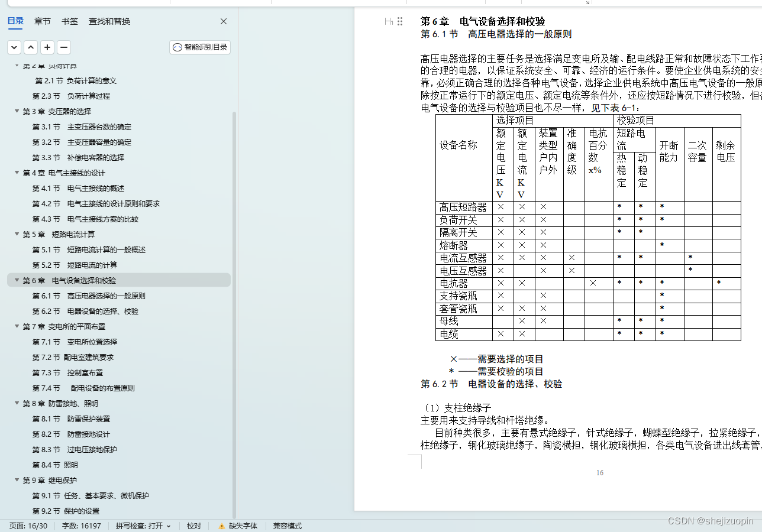
Task: Open 第7.1节 变电所位置选择
Action: click(x=75, y=342)
